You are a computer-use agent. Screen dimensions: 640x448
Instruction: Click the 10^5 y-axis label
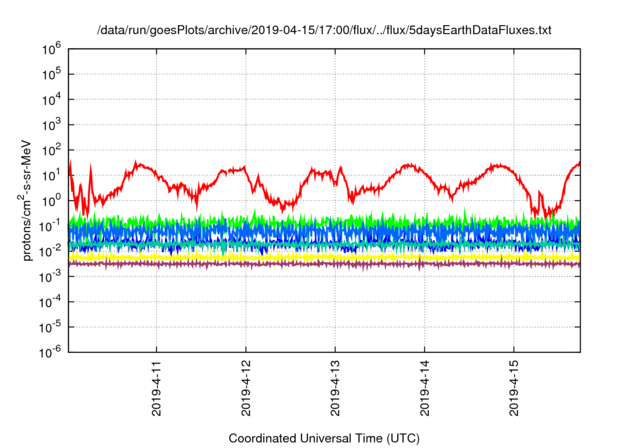(x=51, y=75)
